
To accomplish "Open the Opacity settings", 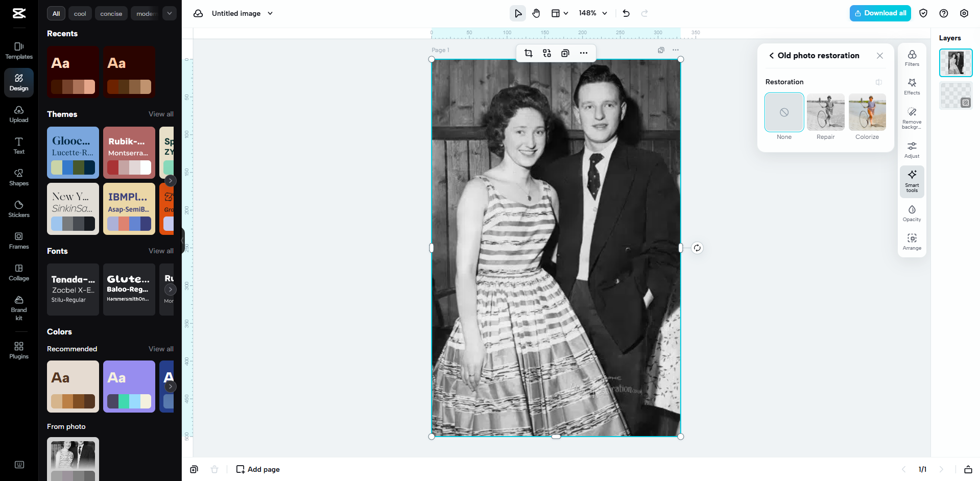I will [x=912, y=213].
